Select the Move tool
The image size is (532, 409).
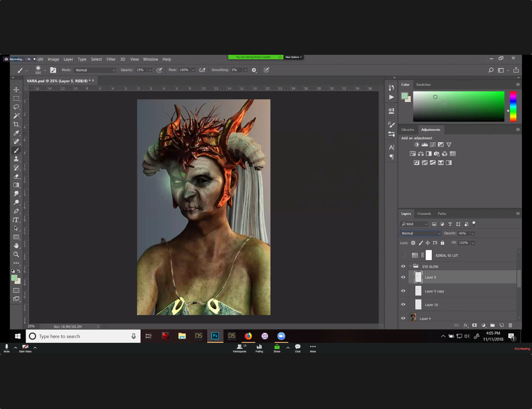16,90
